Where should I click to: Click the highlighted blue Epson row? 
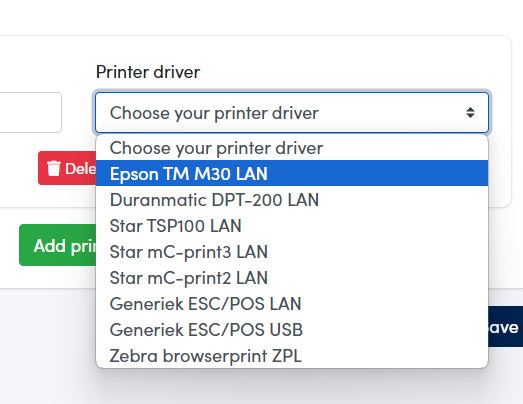[292, 173]
